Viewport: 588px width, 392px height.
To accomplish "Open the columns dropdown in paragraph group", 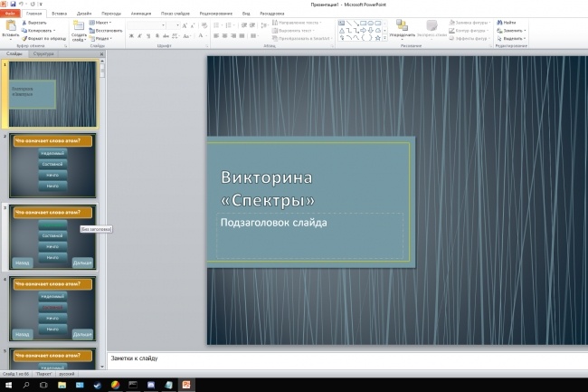I will pos(254,36).
